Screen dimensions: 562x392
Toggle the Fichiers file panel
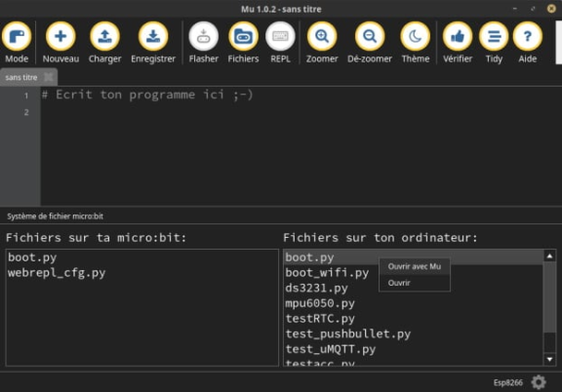click(x=243, y=36)
